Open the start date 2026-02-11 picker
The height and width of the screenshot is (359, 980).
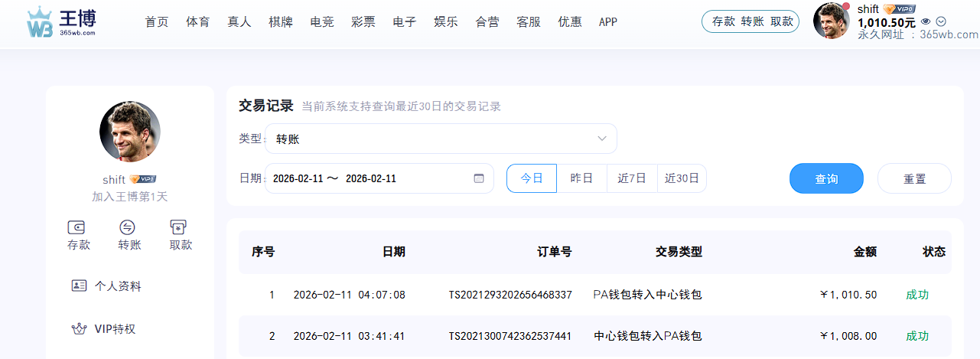click(296, 178)
